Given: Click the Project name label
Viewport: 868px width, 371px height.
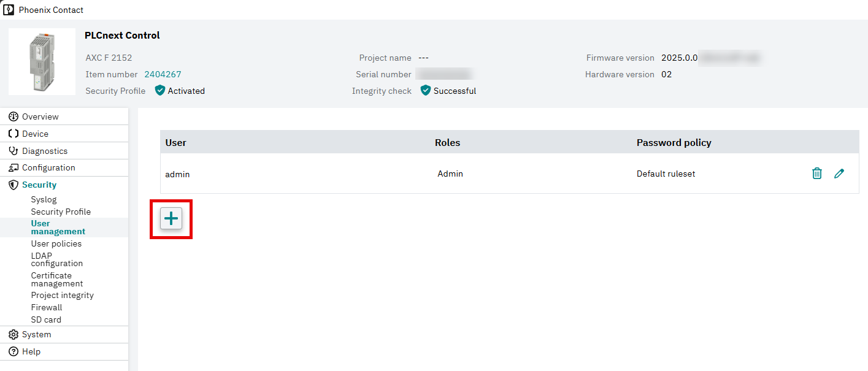Looking at the screenshot, I should point(385,58).
